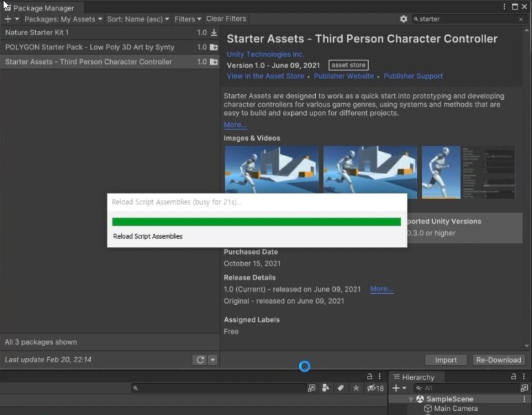Click the download icon for Nature Starter Kit 1
This screenshot has width=532, height=415.
(x=214, y=32)
